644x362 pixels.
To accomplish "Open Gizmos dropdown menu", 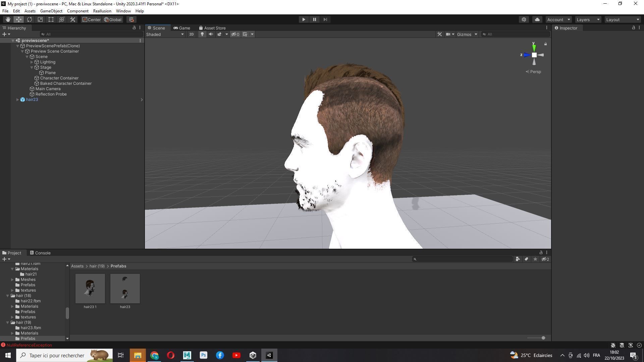I will point(467,34).
